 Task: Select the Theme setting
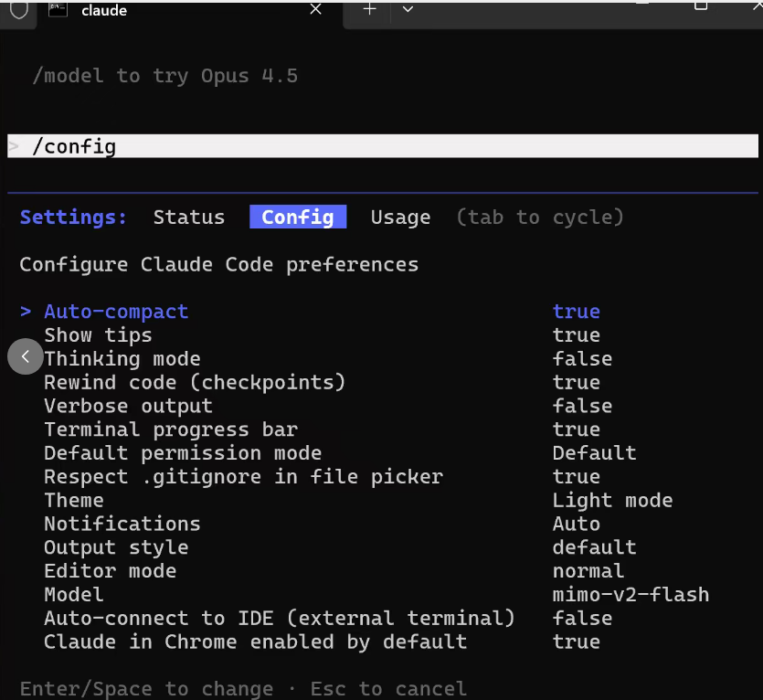click(x=74, y=501)
